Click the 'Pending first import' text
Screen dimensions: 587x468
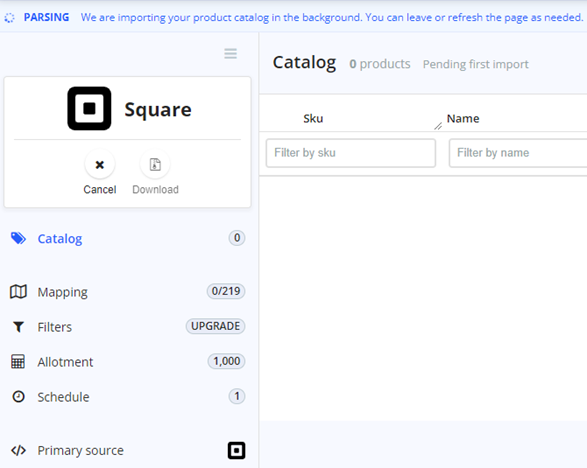pyautogui.click(x=475, y=64)
